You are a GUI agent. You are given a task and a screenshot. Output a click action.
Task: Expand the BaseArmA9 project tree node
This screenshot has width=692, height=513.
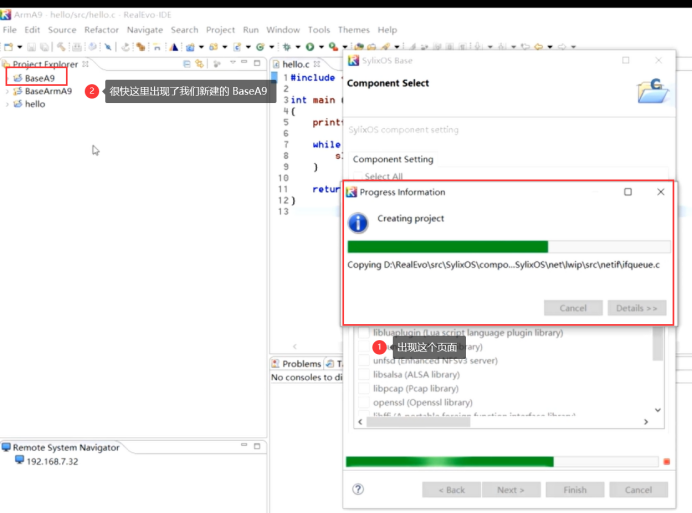(x=7, y=91)
